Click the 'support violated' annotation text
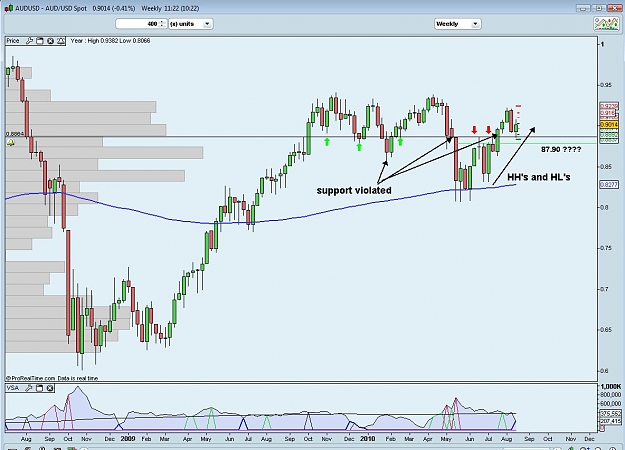 (354, 191)
